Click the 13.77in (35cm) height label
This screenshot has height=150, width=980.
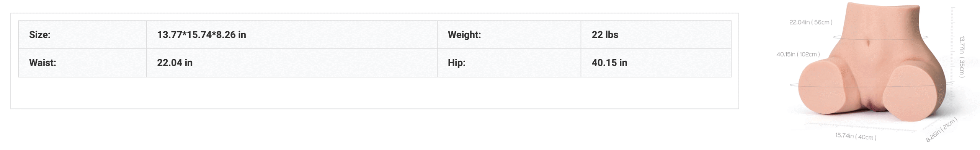click(962, 57)
